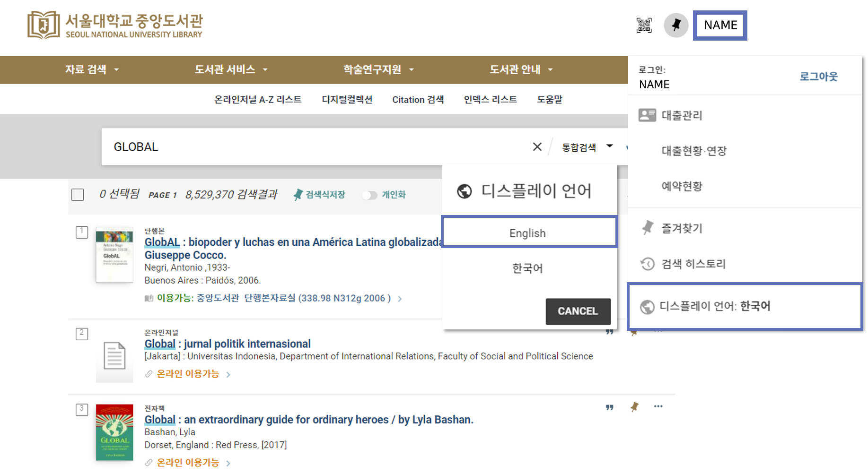The height and width of the screenshot is (474, 868).
Task: Toggle the 개인화 switch
Action: click(370, 194)
